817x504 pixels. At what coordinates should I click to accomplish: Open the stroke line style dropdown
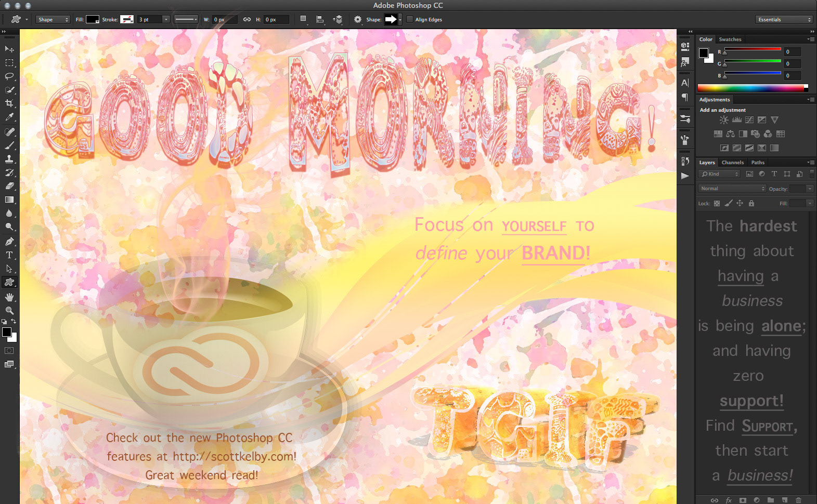[x=186, y=20]
